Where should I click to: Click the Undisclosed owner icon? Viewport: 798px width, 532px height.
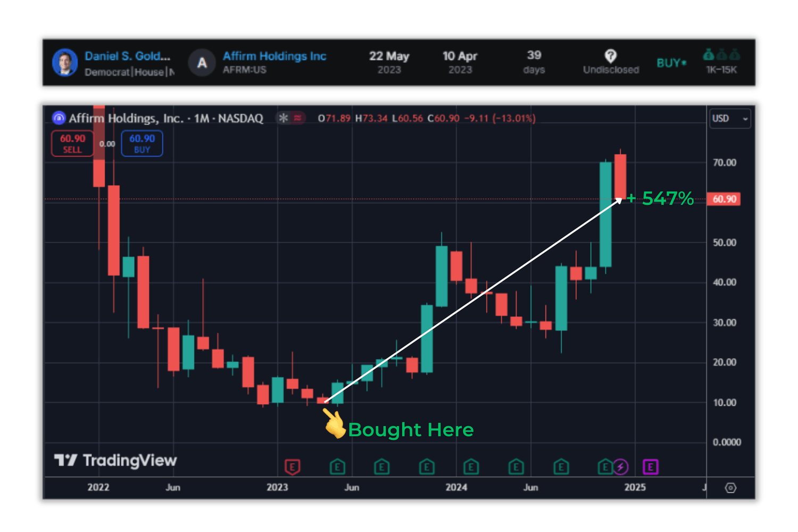(611, 56)
